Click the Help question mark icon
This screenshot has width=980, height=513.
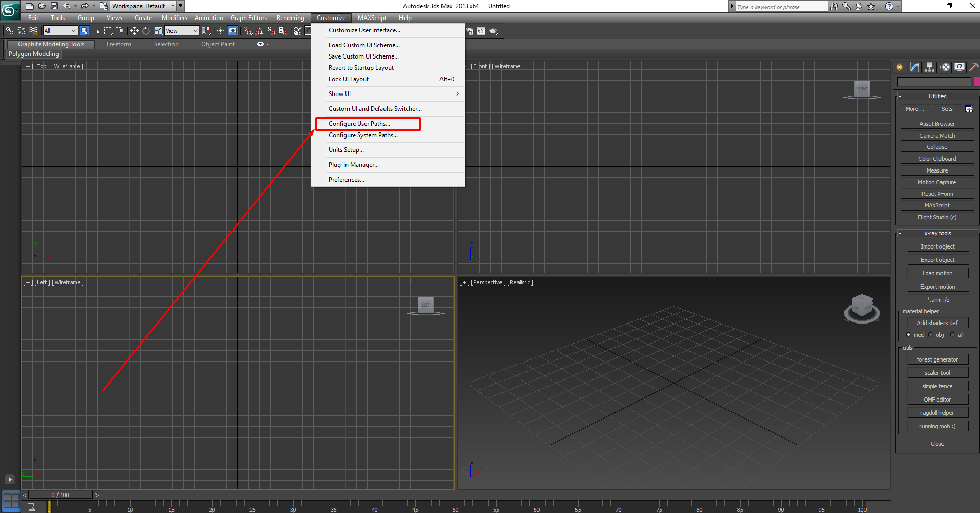point(889,6)
